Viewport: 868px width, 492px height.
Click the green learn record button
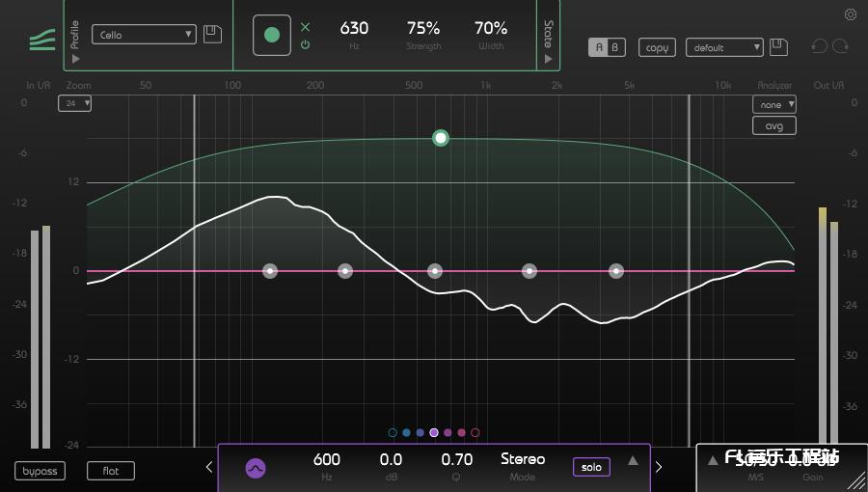click(x=272, y=35)
